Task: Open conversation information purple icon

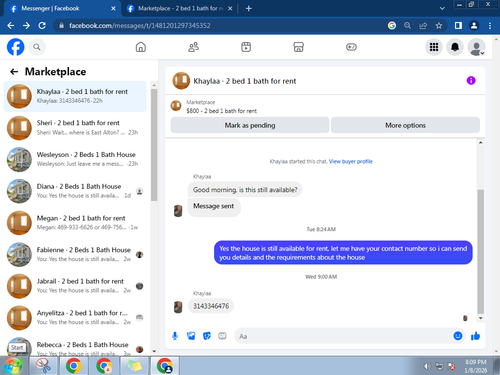Action: [471, 80]
